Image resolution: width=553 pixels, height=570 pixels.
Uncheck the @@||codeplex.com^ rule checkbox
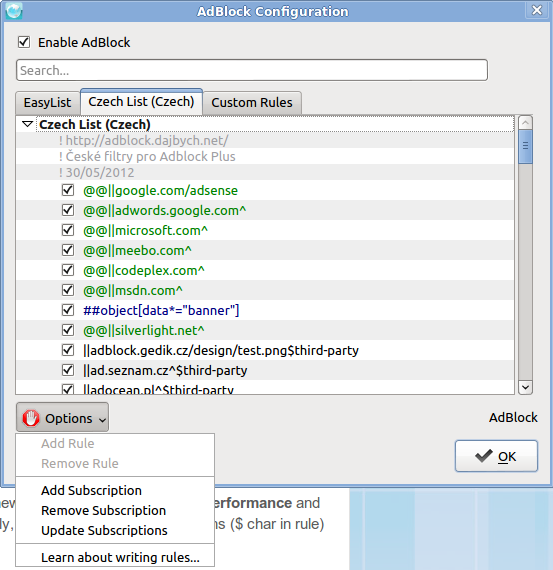[68, 270]
